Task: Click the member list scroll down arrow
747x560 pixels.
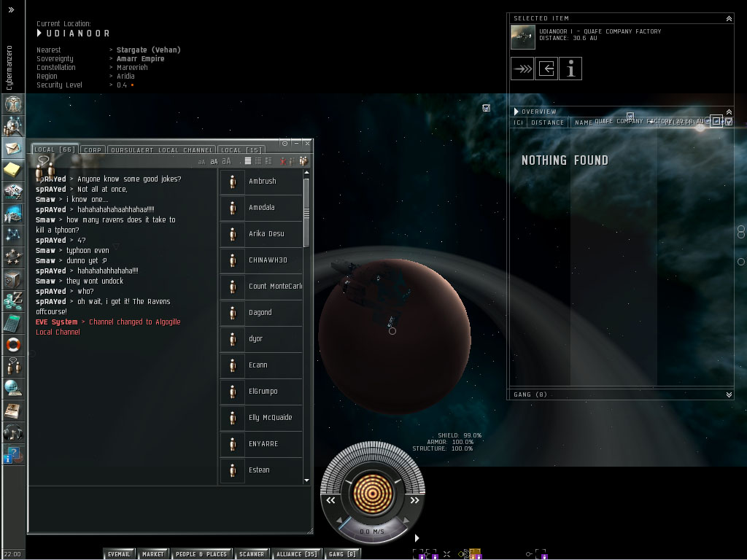Action: point(306,481)
